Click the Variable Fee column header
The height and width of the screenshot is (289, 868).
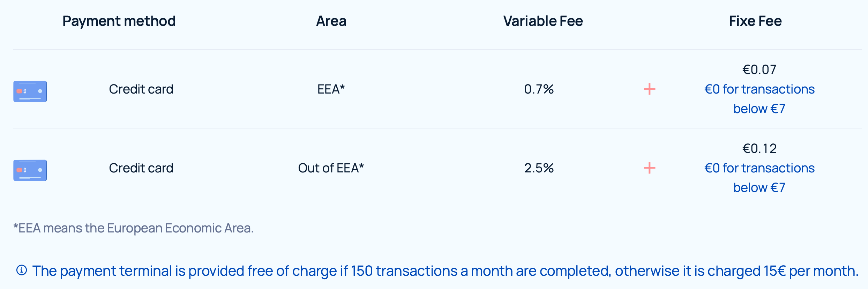pos(543,21)
